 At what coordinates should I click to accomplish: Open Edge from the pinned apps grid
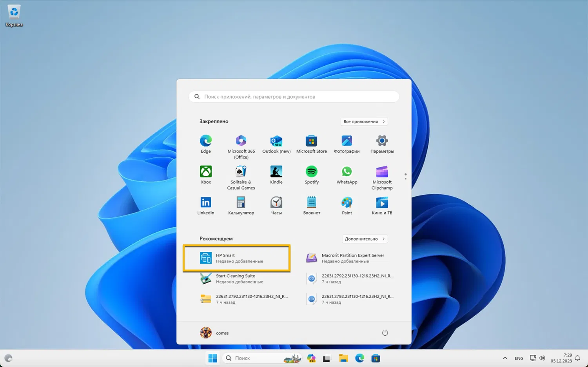tap(206, 144)
